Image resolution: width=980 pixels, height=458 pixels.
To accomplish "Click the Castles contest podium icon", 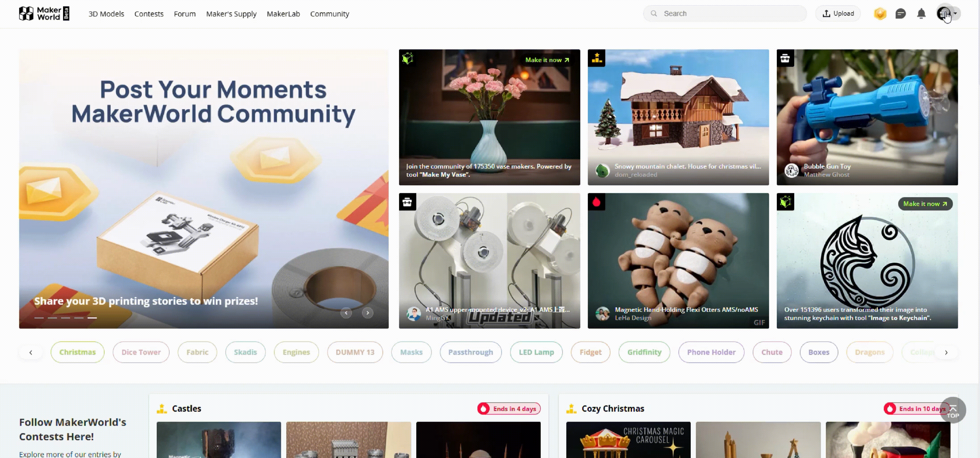I will (x=162, y=409).
